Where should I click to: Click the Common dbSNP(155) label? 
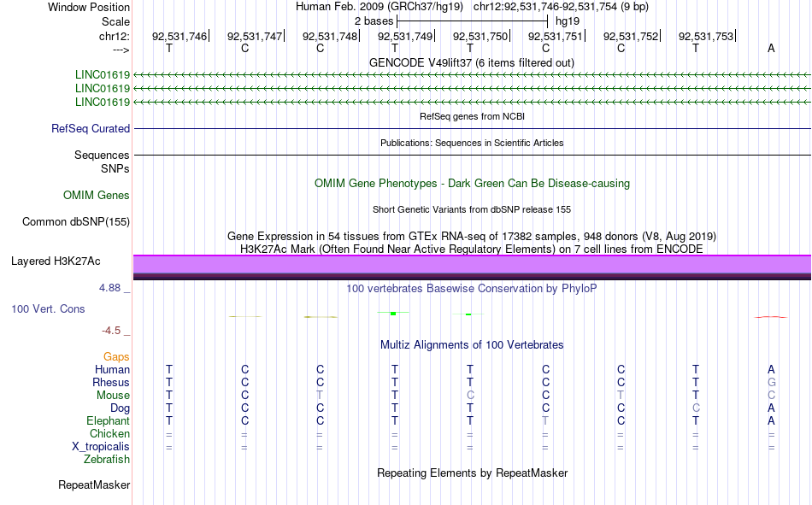coord(75,221)
